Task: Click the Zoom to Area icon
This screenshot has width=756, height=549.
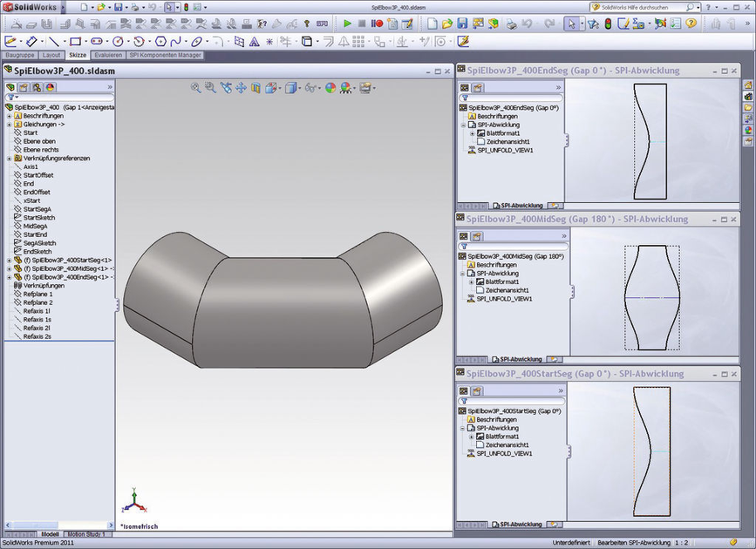Action: tap(210, 88)
